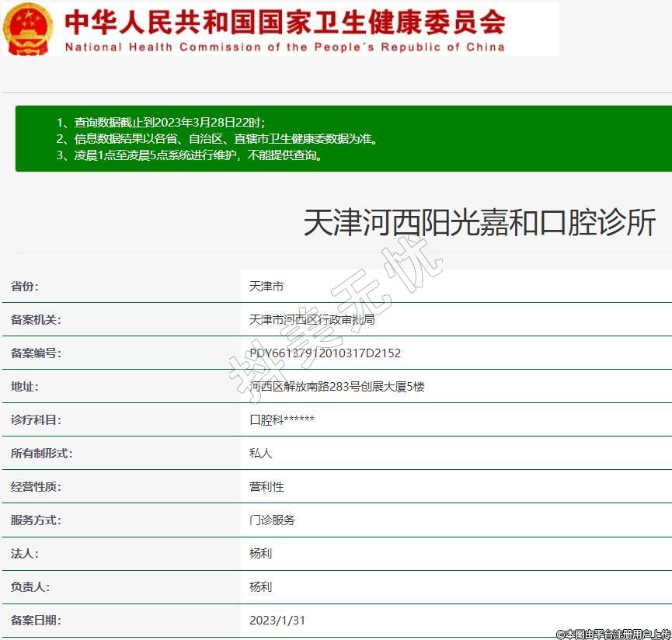Click the 省份 row label
The width and height of the screenshot is (672, 640).
(x=25, y=287)
